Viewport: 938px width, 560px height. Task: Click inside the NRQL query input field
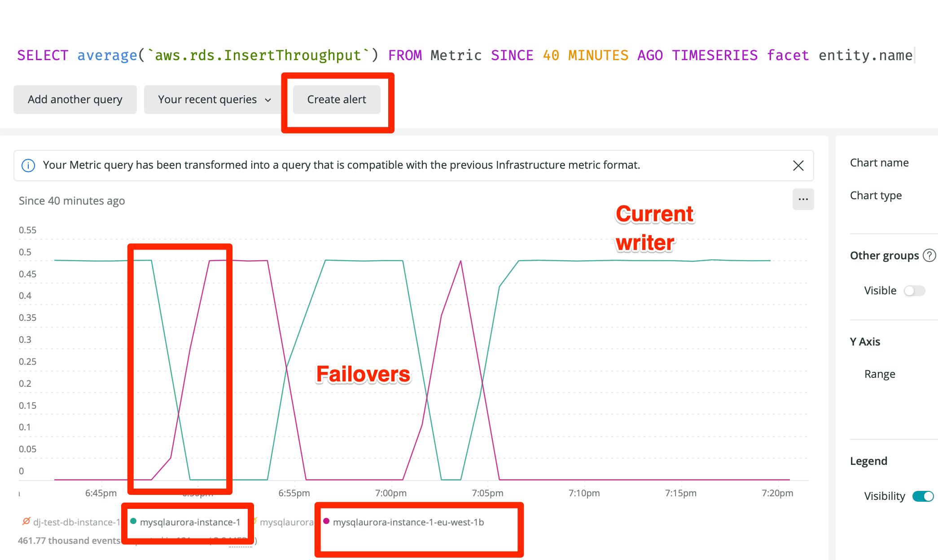449,55
